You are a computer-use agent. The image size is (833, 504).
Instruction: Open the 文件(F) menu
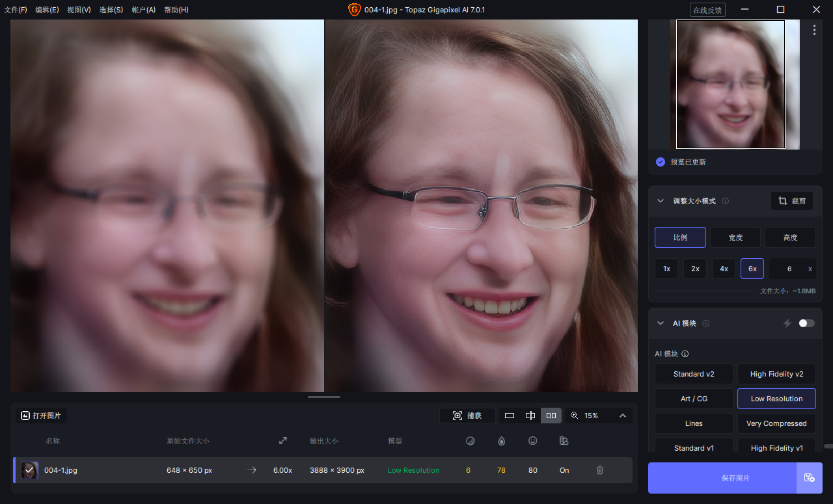pos(16,10)
